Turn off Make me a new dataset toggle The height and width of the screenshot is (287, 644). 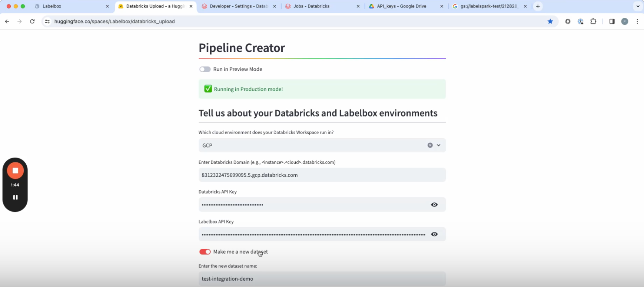pos(205,252)
